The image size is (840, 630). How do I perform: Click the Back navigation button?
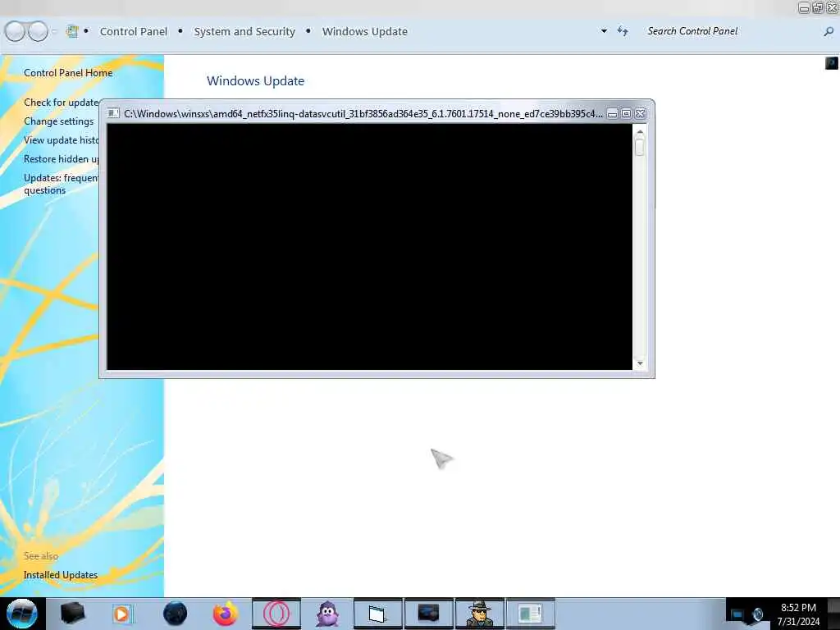tap(15, 31)
